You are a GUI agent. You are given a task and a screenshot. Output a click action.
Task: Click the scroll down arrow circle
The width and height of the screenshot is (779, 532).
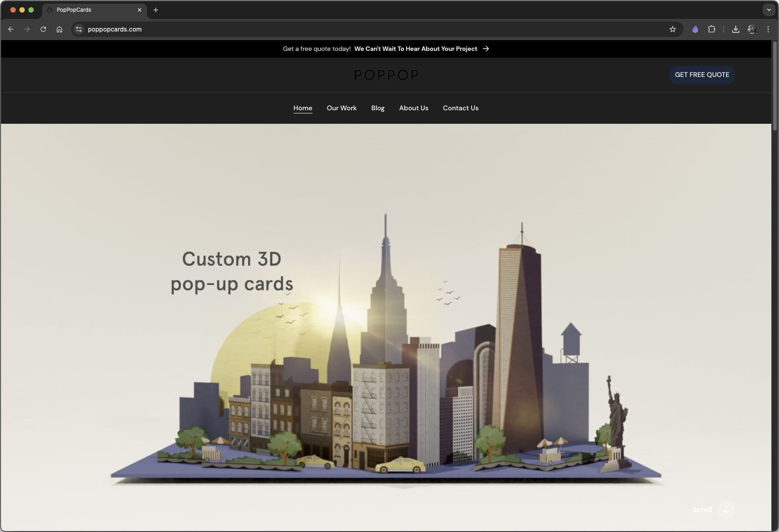(726, 510)
